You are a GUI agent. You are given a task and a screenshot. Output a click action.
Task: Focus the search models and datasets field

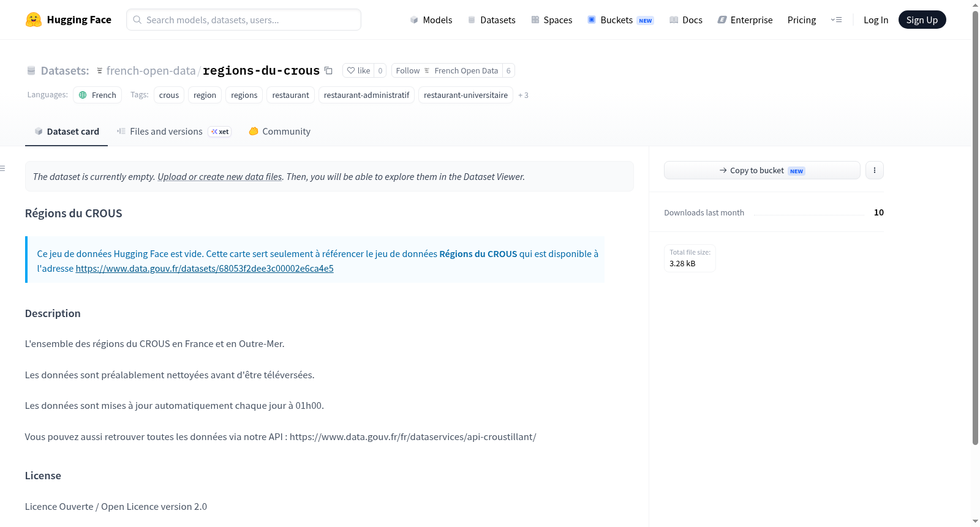pos(244,20)
